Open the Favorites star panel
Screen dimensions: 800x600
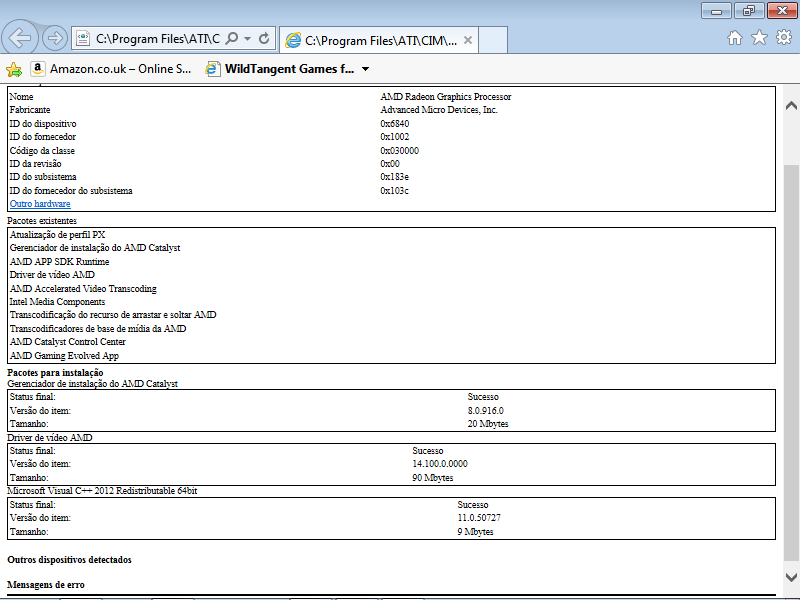tap(760, 38)
